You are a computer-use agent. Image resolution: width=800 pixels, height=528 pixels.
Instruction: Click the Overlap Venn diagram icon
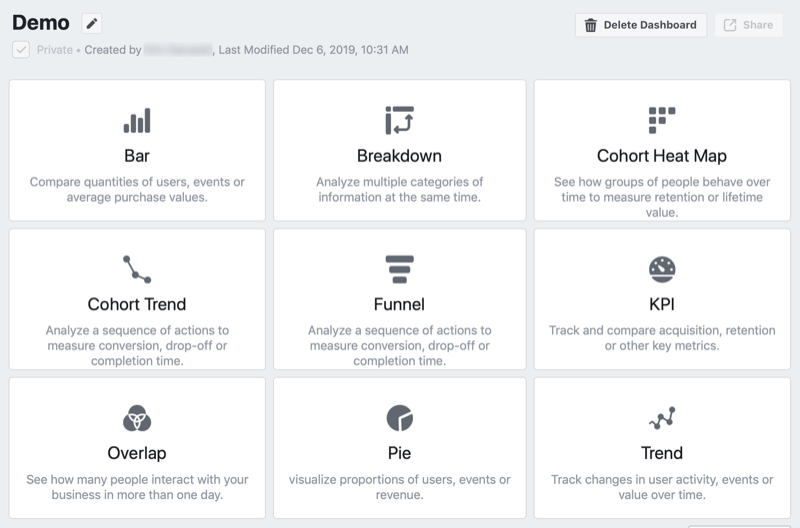coord(137,418)
